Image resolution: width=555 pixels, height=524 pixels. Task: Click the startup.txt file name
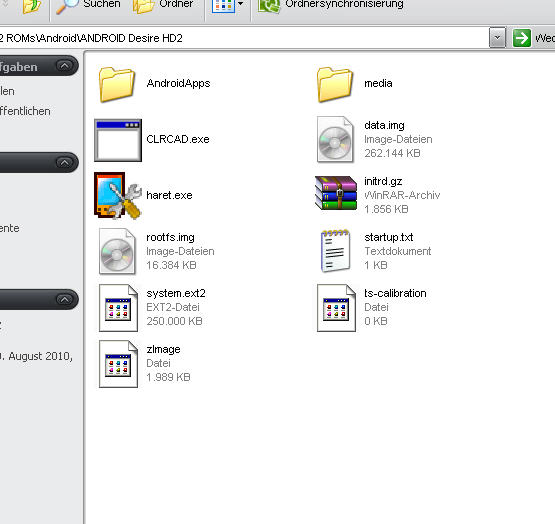pos(389,237)
